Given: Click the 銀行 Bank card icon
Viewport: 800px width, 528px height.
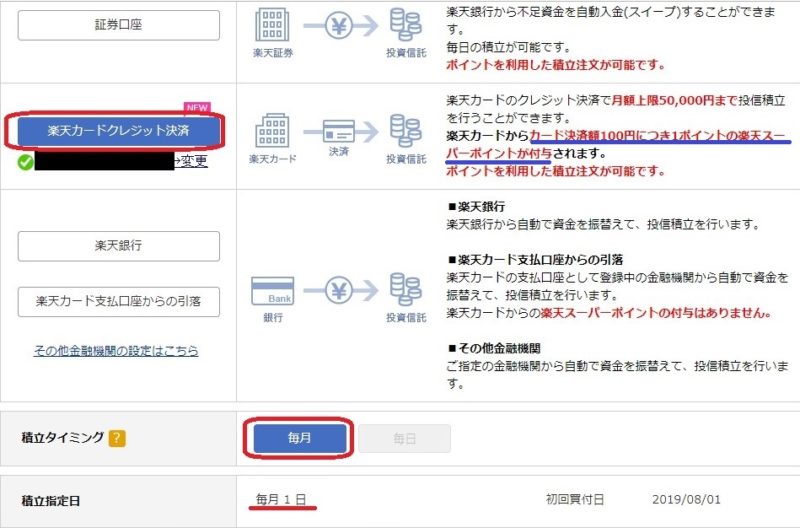Looking at the screenshot, I should click(273, 291).
